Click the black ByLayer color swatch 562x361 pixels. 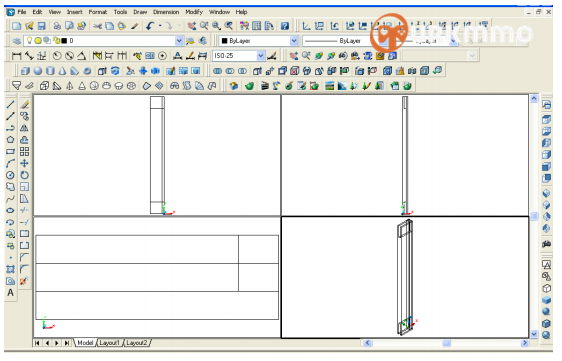tap(225, 41)
